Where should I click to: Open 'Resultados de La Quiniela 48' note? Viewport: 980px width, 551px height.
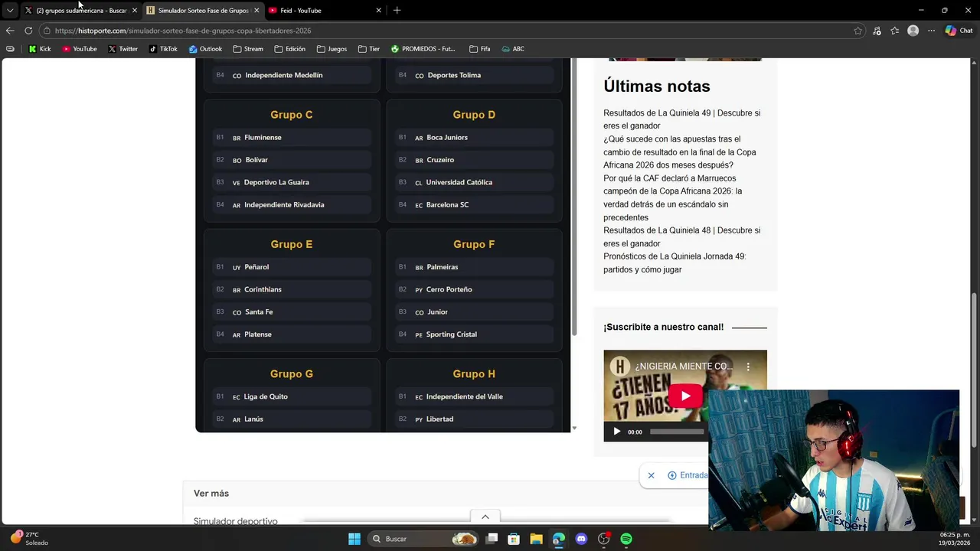pyautogui.click(x=681, y=236)
